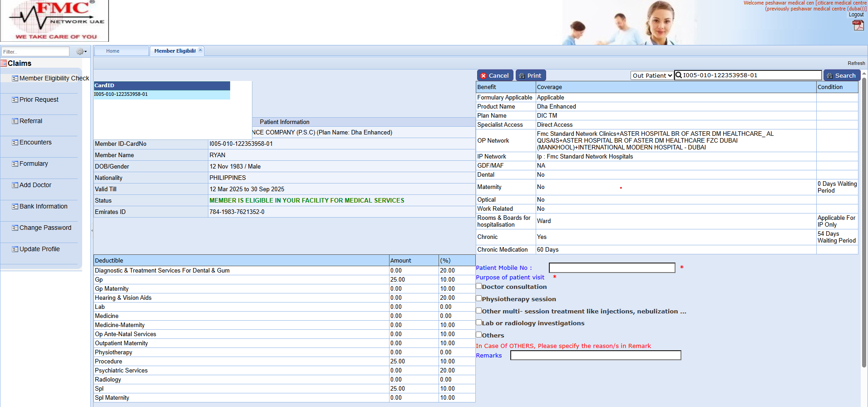This screenshot has height=407, width=868.
Task: Click the Prior Request sidebar icon
Action: coord(15,100)
